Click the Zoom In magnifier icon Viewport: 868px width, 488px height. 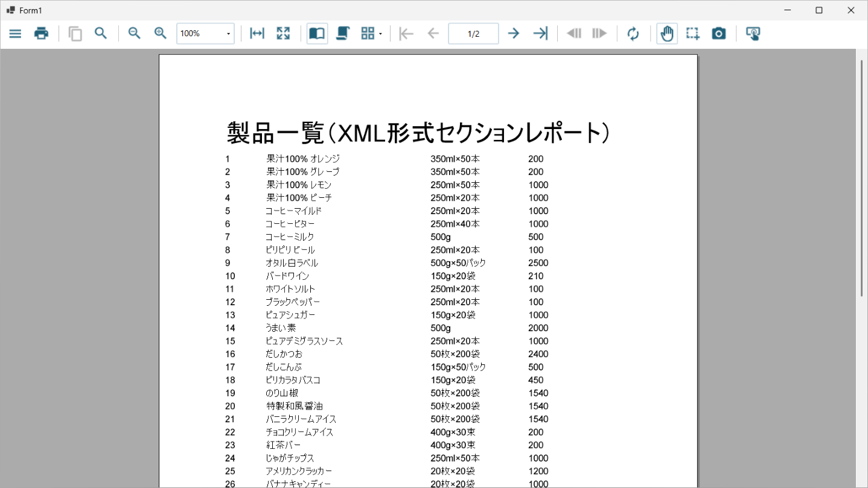click(x=160, y=34)
